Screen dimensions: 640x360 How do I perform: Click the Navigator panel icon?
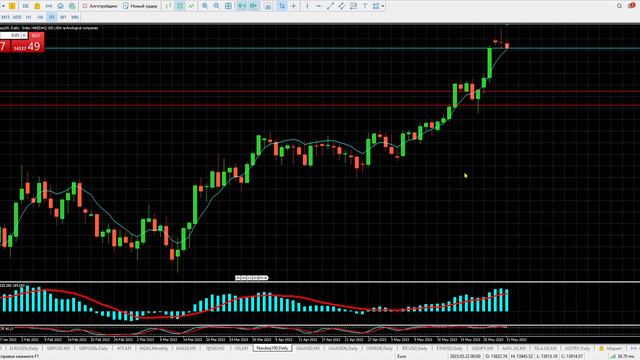49,6
